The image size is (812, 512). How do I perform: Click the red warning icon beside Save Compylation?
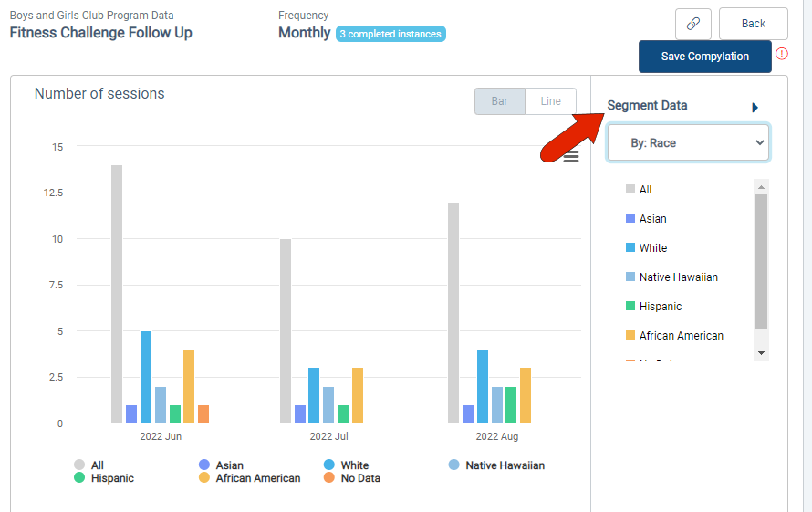[x=782, y=54]
